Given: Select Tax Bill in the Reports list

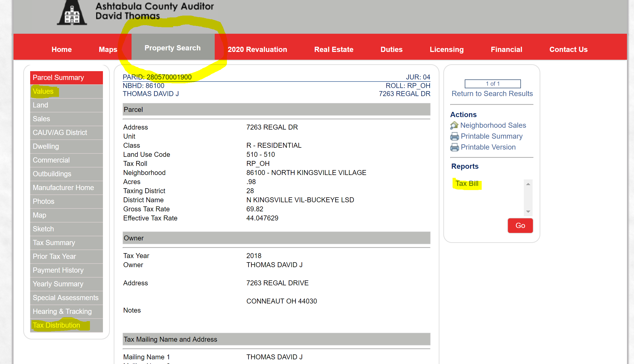Looking at the screenshot, I should click(x=467, y=183).
